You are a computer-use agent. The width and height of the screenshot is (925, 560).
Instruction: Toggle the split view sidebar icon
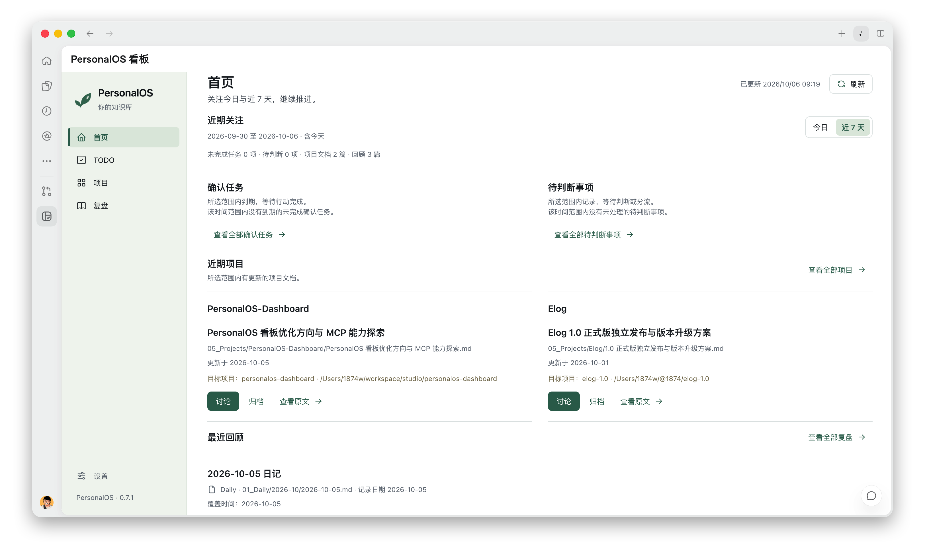tap(880, 34)
